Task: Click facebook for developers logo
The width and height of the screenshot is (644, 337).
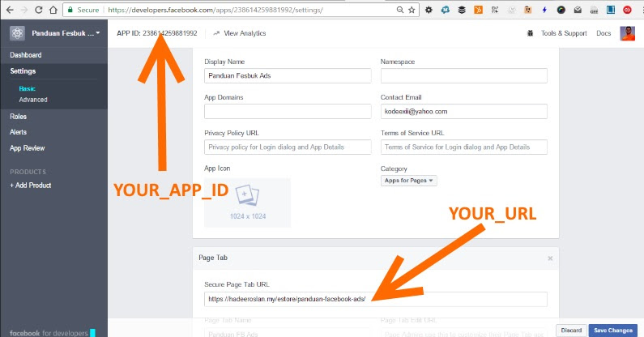Action: click(x=53, y=333)
